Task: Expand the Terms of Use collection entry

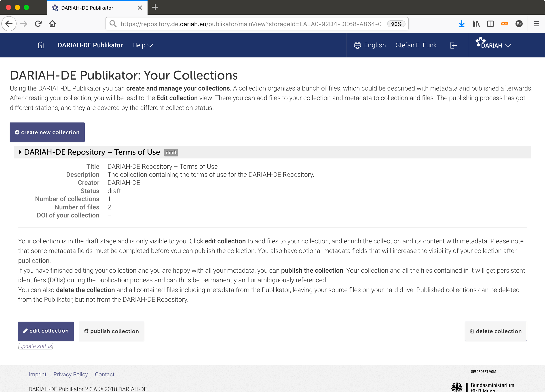Action: 20,152
